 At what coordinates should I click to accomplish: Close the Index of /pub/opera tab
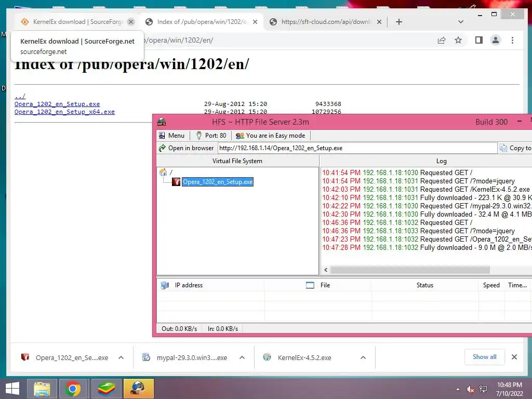255,22
